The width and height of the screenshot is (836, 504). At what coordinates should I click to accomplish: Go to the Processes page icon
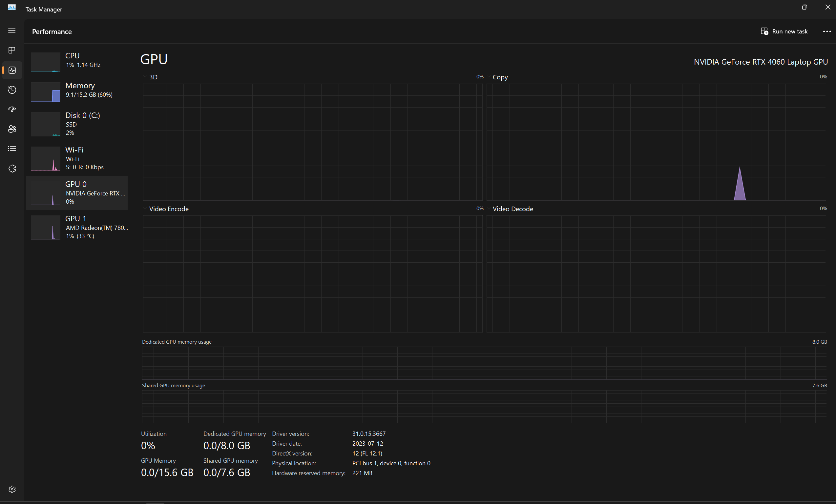pos(12,50)
